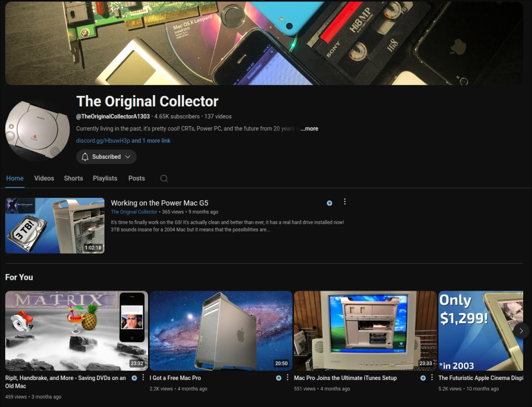
Task: Click the notification bell icon
Action: coord(85,157)
